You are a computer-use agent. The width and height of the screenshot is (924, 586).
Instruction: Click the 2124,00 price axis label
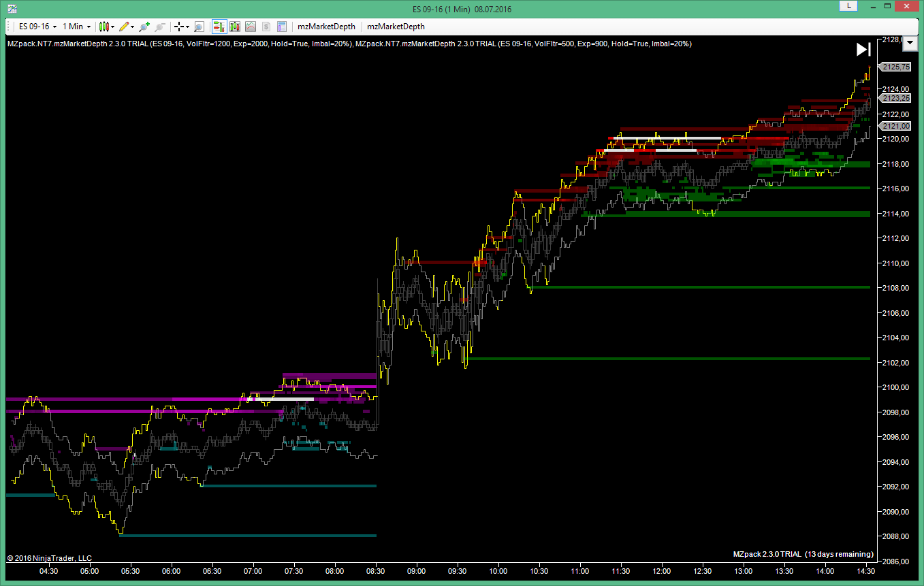(896, 89)
